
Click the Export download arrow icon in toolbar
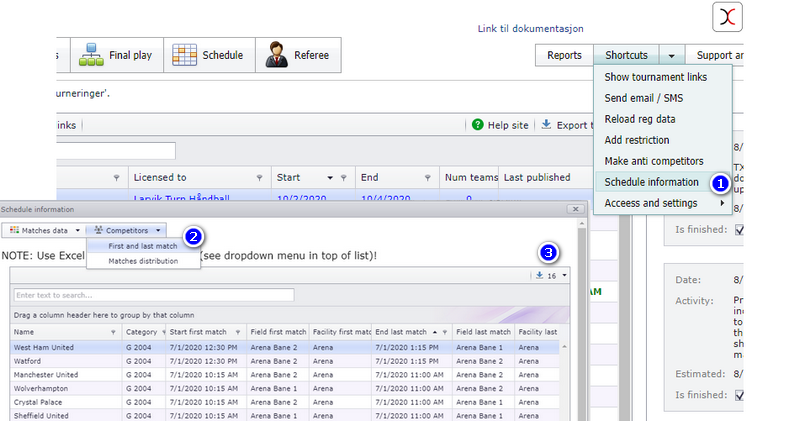click(546, 124)
